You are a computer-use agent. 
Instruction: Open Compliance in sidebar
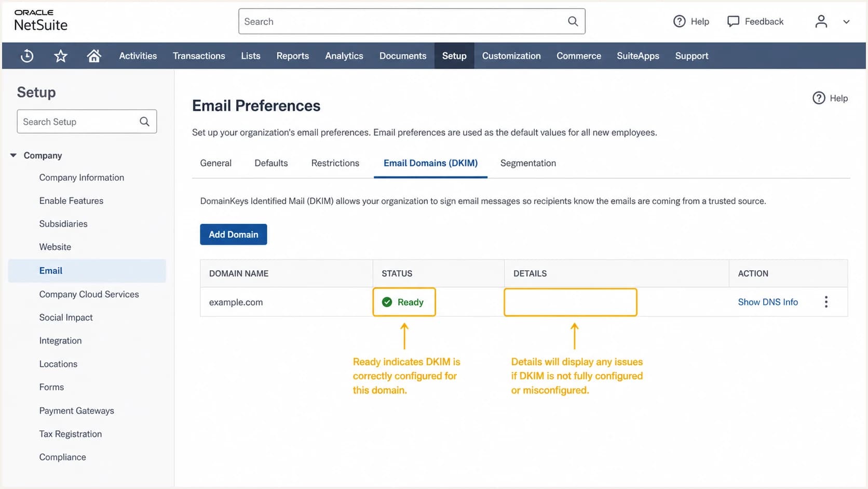62,457
